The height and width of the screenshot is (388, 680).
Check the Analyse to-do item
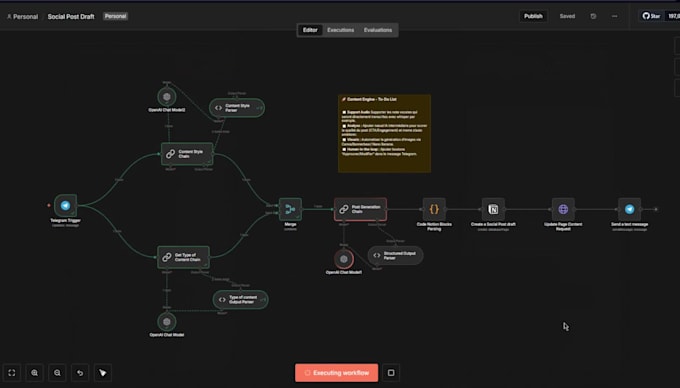click(x=344, y=126)
